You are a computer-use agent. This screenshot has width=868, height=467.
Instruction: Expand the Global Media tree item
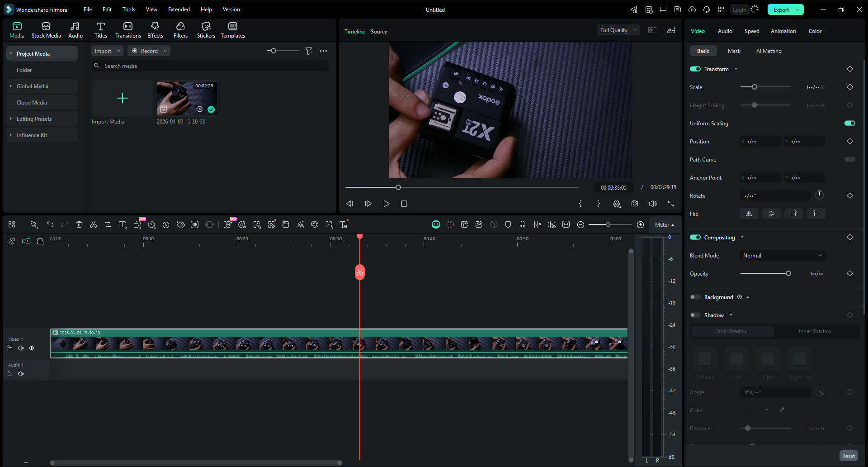11,86
